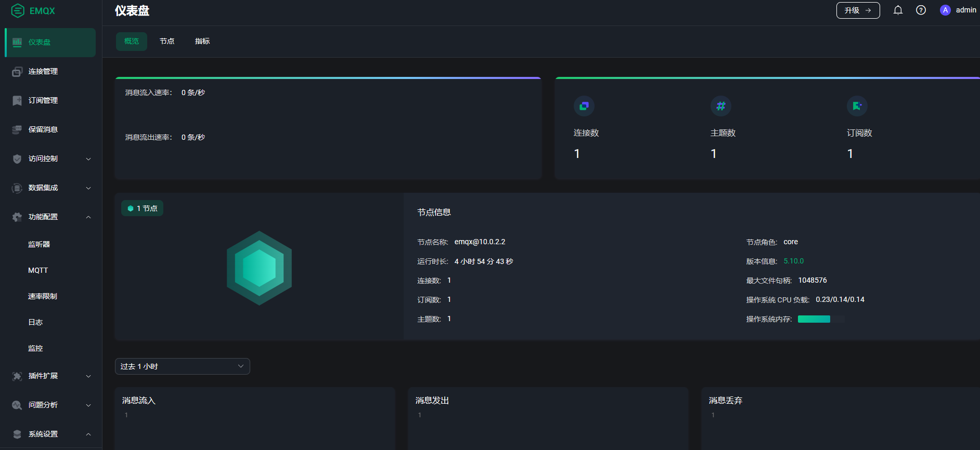Click the CPU load value 0.23/0.14/0.14
The height and width of the screenshot is (450, 980).
tap(840, 300)
